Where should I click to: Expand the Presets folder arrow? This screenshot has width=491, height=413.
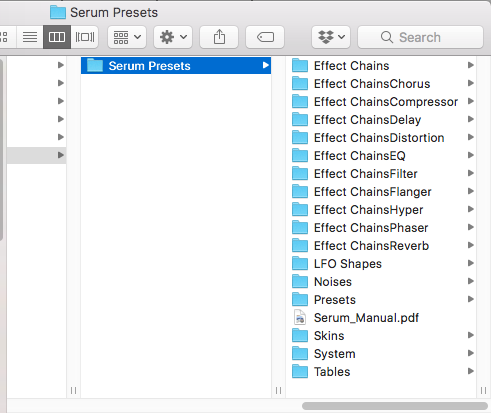click(470, 299)
